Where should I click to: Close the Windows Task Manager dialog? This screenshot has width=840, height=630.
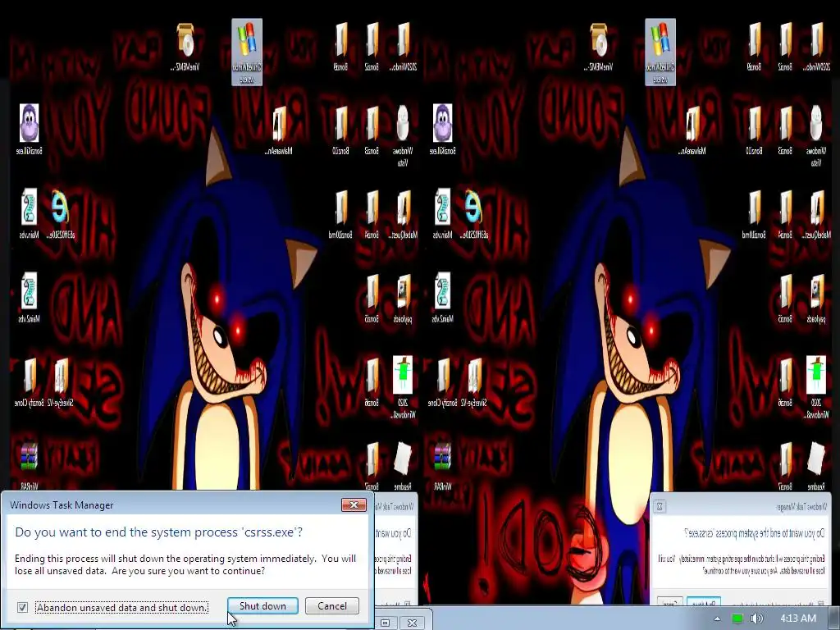[x=354, y=504]
